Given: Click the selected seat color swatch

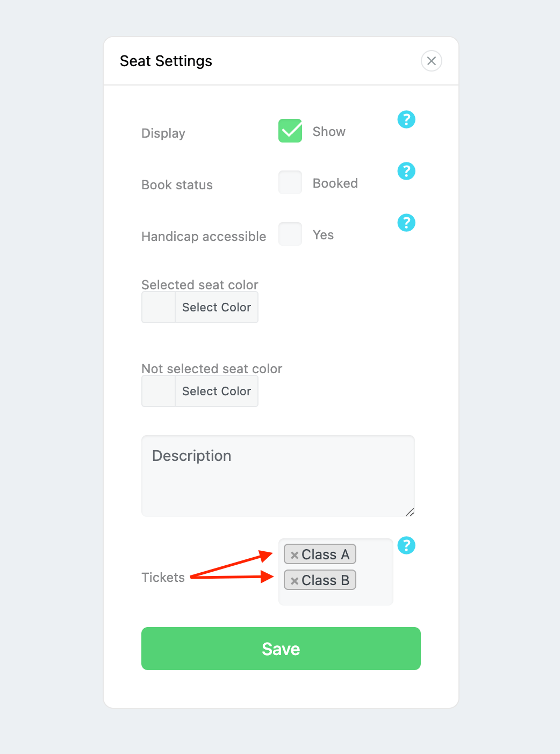Looking at the screenshot, I should tap(159, 307).
